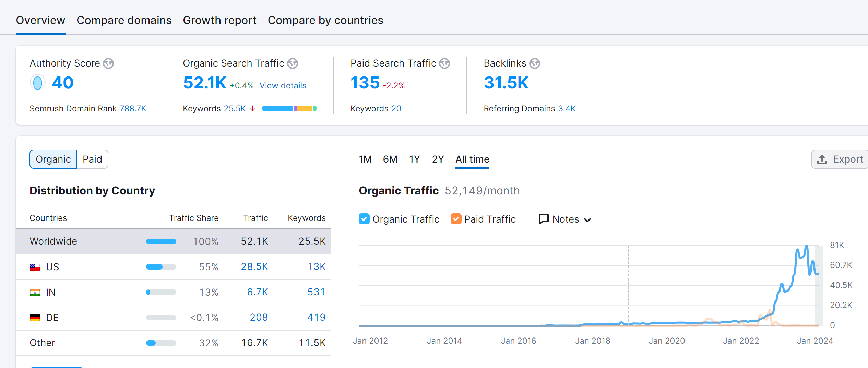This screenshot has height=368, width=868.
Task: Click the -2.2% paid traffic change
Action: pos(394,86)
